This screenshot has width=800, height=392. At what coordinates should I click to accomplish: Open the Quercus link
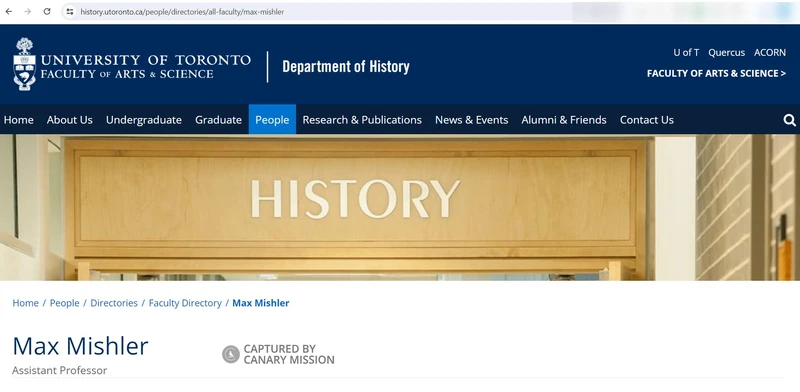(727, 53)
